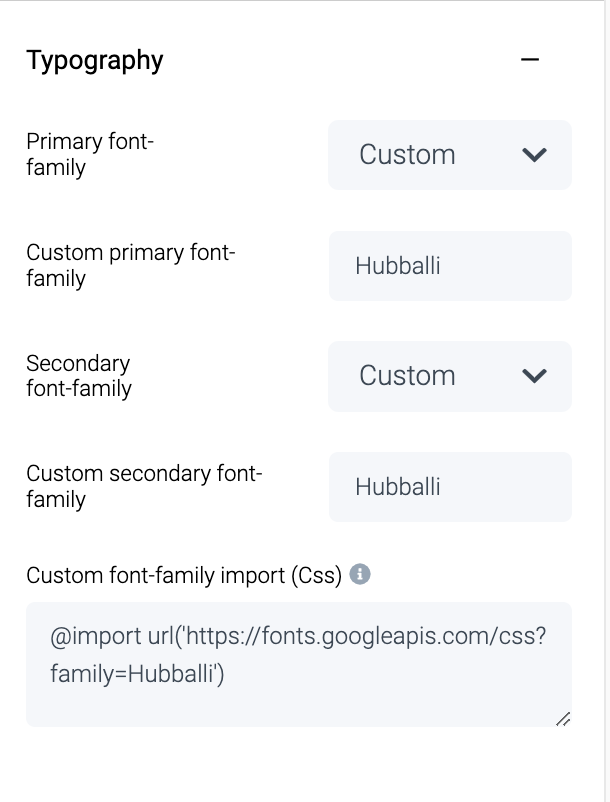
Task: Click the @import url line in the textarea
Action: pyautogui.click(x=298, y=636)
